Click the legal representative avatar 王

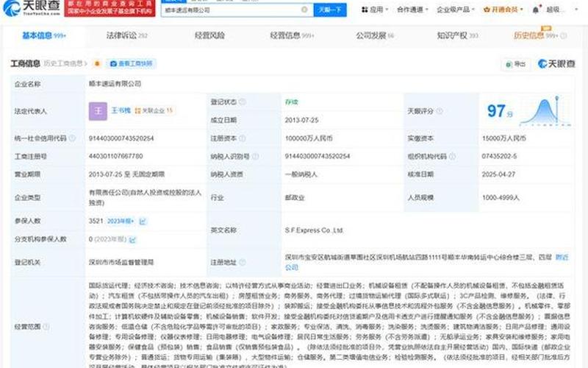pyautogui.click(x=98, y=111)
